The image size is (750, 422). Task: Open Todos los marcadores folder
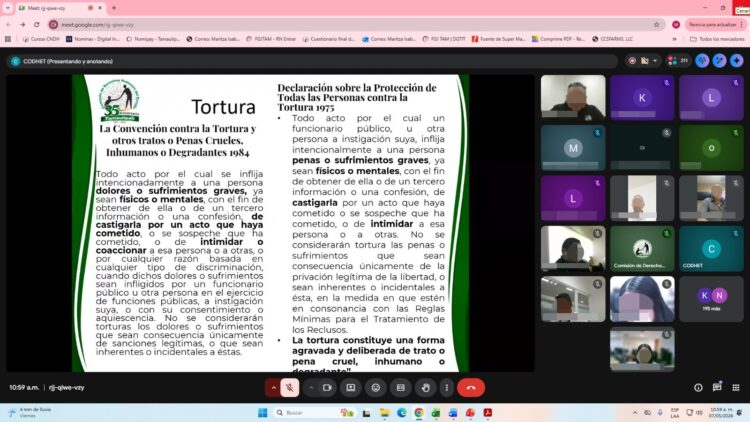tap(717, 39)
